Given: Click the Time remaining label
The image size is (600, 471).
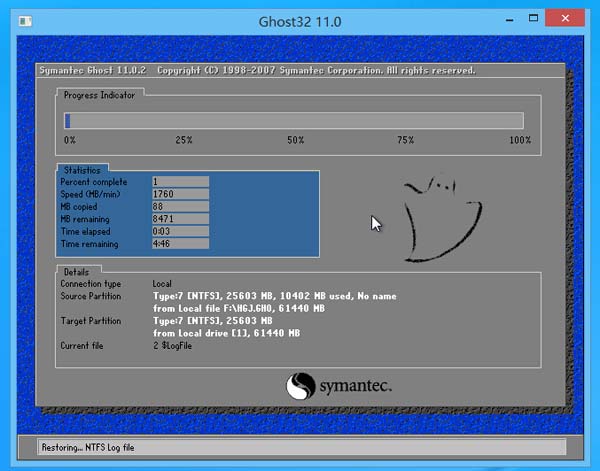Looking at the screenshot, I should click(89, 244).
